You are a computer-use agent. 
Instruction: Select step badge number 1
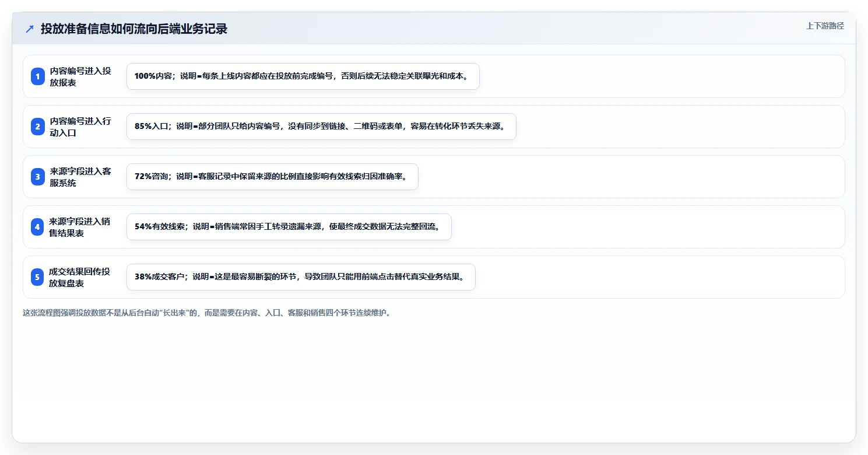(x=38, y=76)
